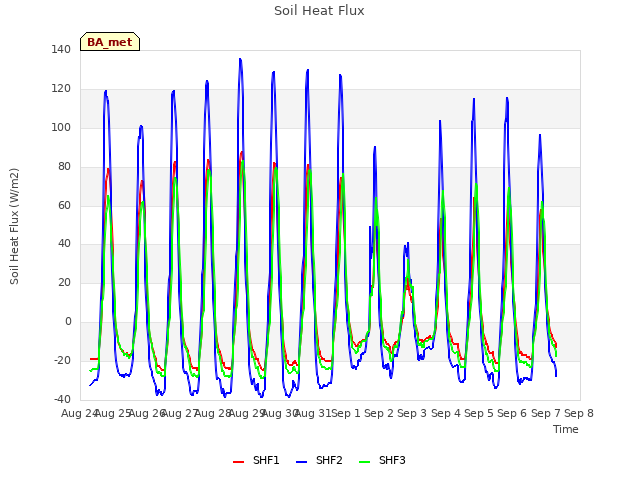Click the Sep 8 x-axis label
Screen dimensions: 640x480
click(579, 413)
